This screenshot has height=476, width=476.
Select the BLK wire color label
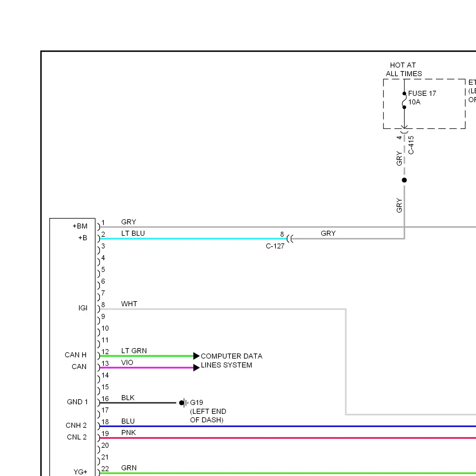pos(128,398)
